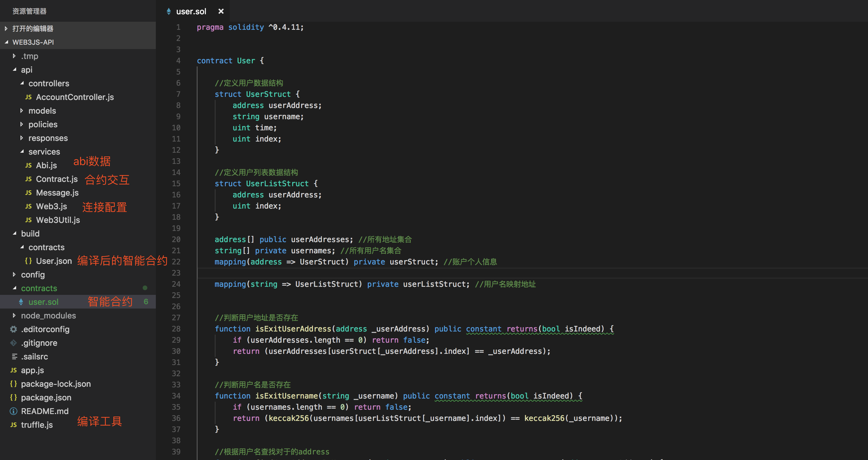Open the .editorconfig file
The width and height of the screenshot is (868, 460).
[x=45, y=329]
